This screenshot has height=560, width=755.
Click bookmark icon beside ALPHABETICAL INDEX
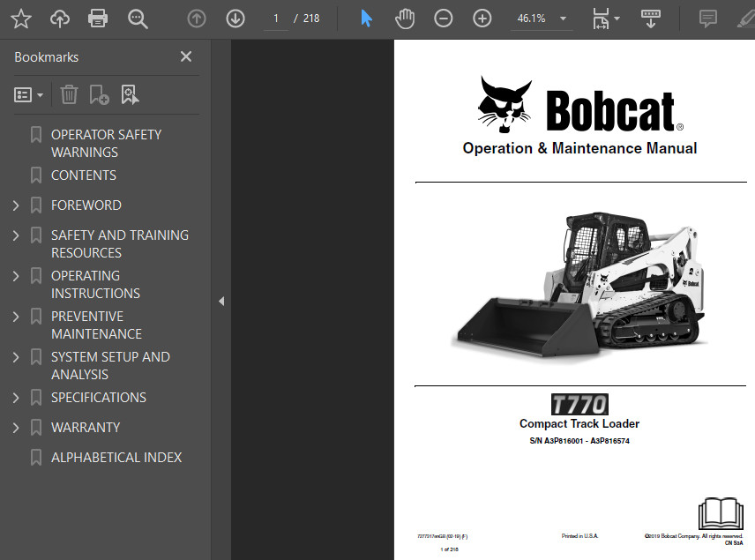(x=35, y=458)
